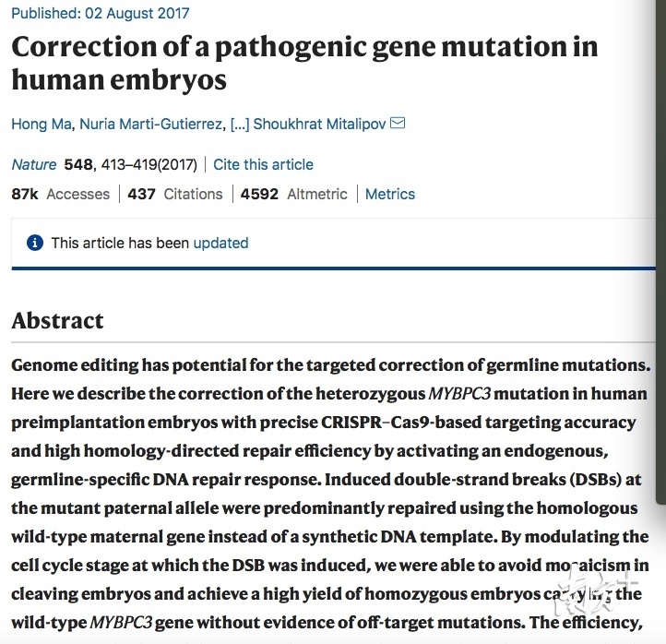Follow the 'updated' link in the notice
Viewport: 666px width, 644px height.
pos(220,243)
